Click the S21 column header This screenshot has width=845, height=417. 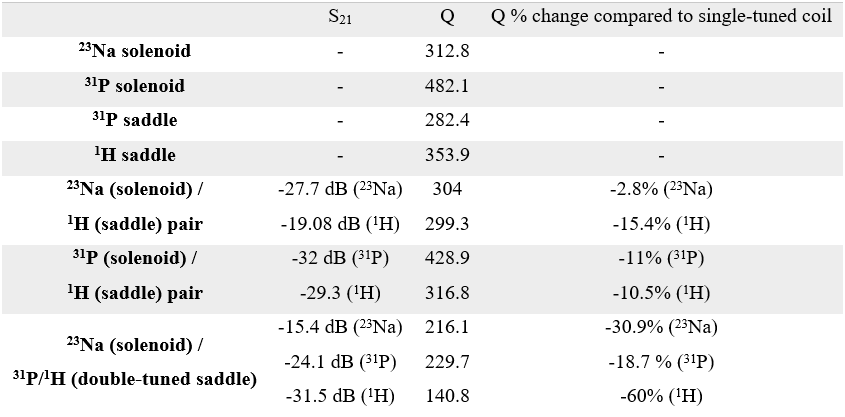(x=340, y=18)
